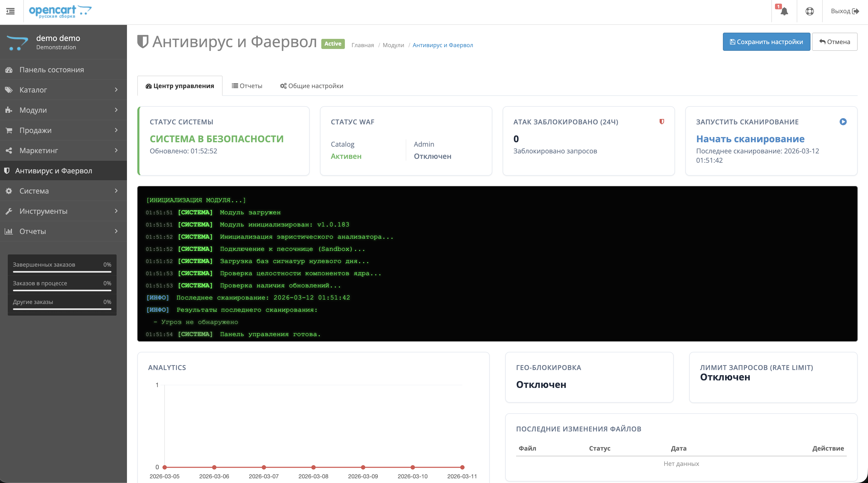The height and width of the screenshot is (483, 868).
Task: Click the OpenCart logo
Action: (x=60, y=11)
